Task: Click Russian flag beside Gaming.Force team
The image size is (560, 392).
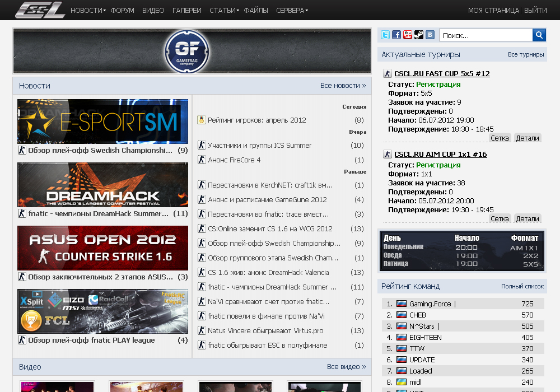Action: (402, 304)
